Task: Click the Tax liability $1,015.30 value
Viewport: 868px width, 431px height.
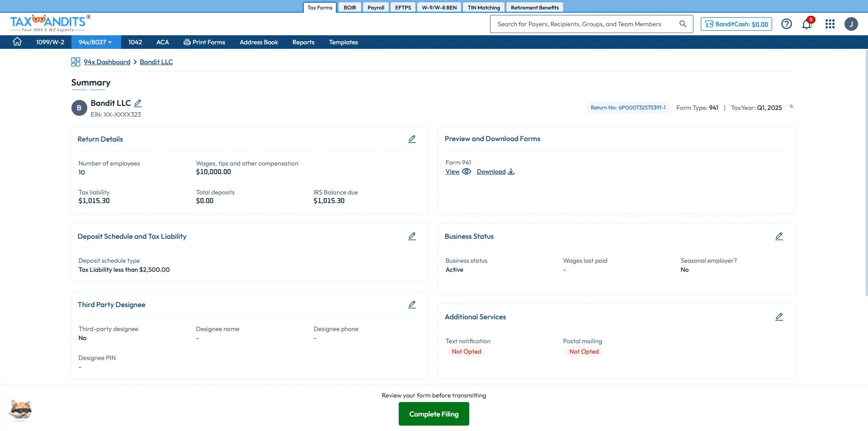Action: click(94, 201)
